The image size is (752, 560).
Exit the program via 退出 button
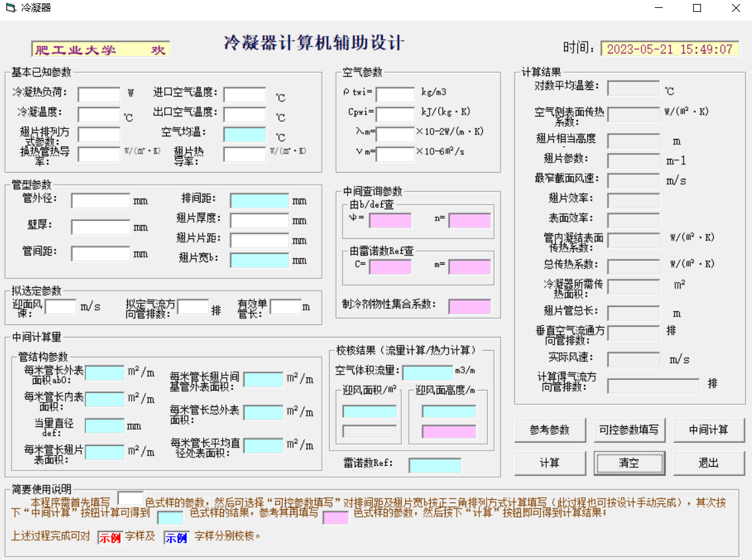[708, 463]
